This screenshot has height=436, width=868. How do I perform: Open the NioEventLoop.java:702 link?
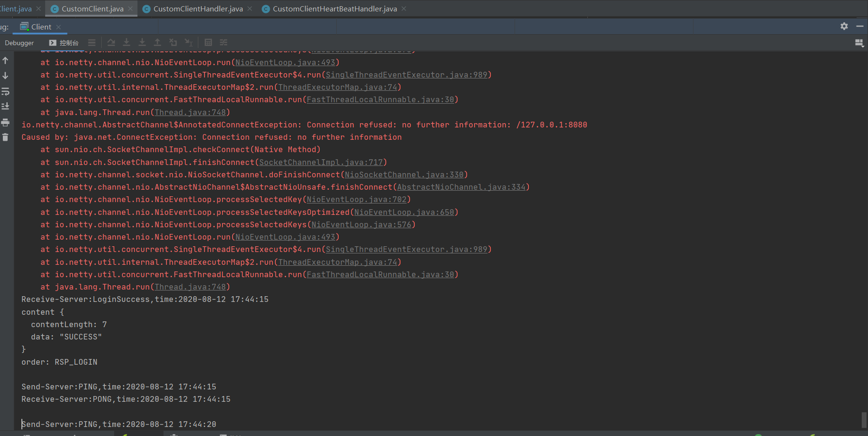coord(357,200)
